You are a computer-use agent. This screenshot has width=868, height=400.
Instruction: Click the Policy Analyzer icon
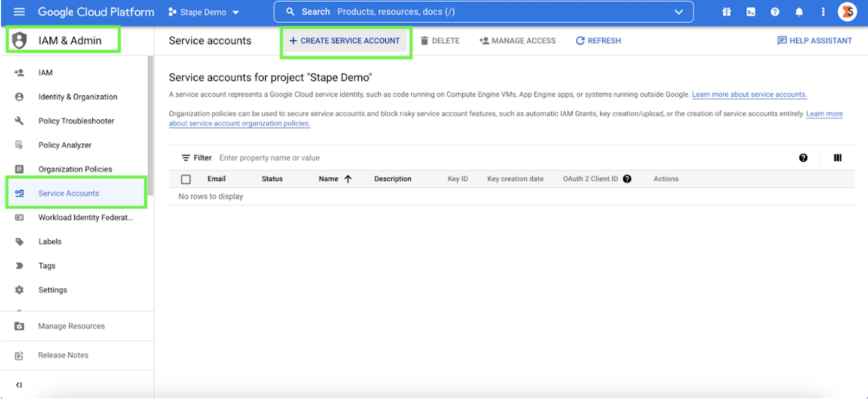pyautogui.click(x=19, y=145)
